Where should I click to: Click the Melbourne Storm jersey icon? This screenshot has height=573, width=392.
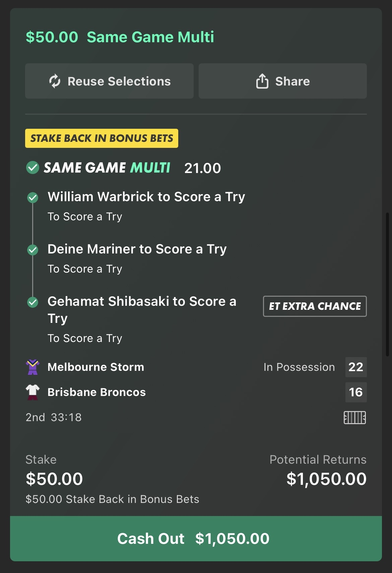33,367
